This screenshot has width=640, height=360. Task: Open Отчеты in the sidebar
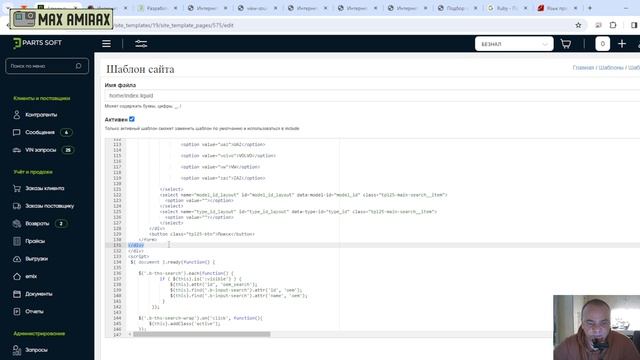click(34, 311)
